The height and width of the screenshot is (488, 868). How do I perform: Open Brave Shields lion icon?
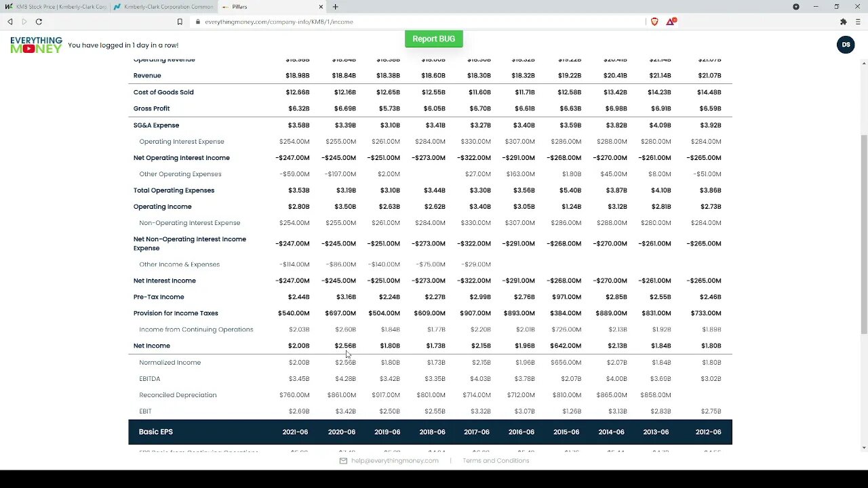[x=654, y=22]
